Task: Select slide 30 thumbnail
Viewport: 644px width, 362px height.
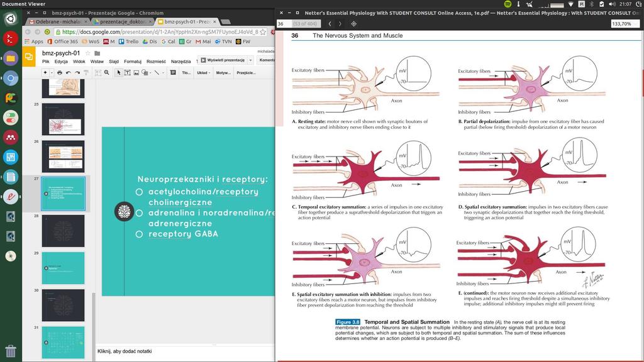Action: click(x=64, y=305)
